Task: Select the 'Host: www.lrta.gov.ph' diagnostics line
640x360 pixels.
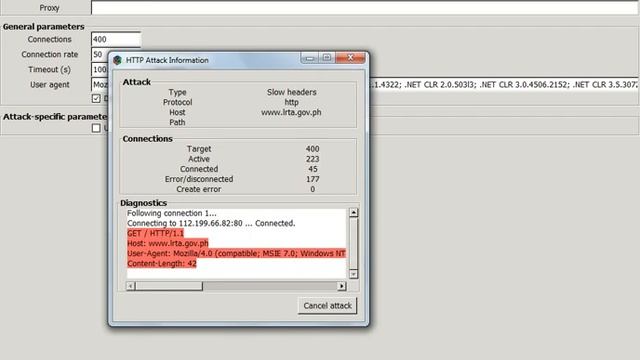Action: 168,243
